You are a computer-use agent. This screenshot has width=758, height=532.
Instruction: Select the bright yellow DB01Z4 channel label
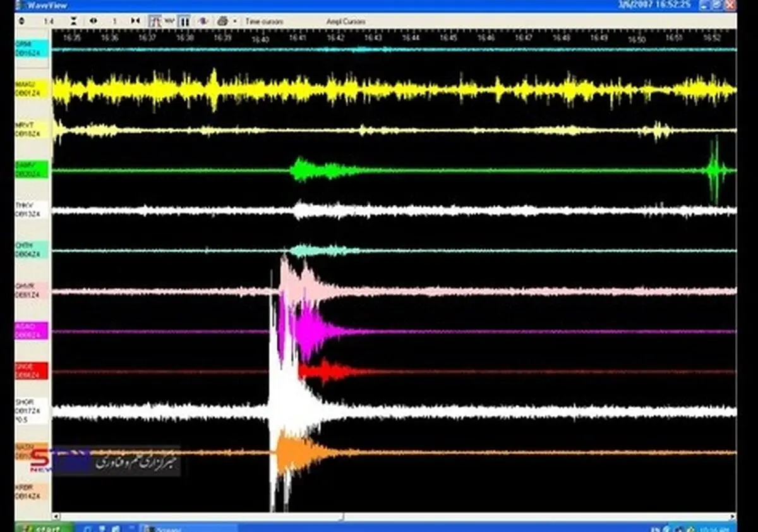32,89
